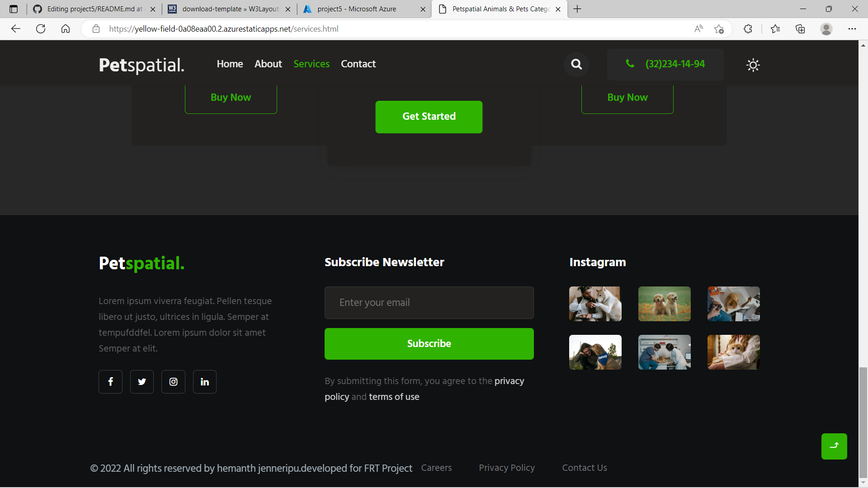Open the search magnifier in the navbar
This screenshot has height=488, width=868.
click(x=576, y=64)
